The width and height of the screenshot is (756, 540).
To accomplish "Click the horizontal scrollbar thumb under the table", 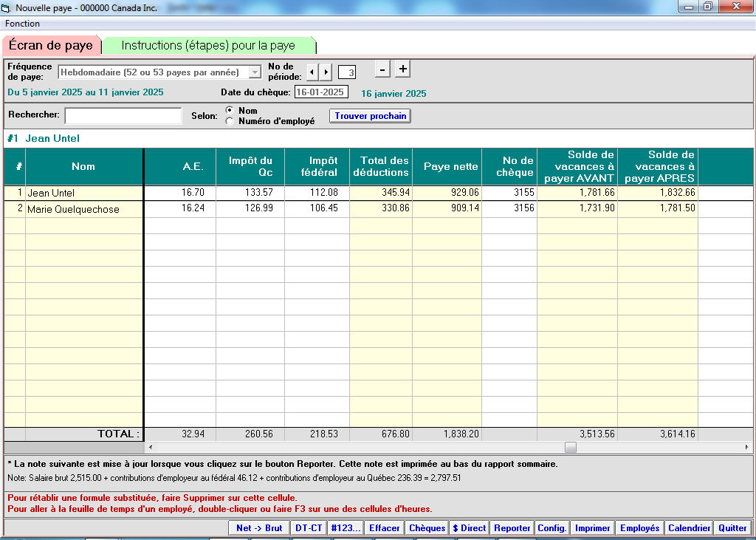I will [570, 448].
